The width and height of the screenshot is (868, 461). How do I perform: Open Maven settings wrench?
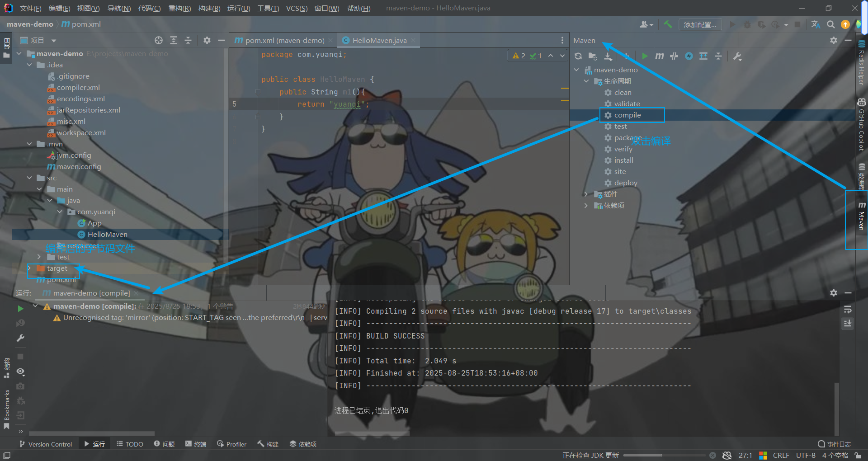click(737, 56)
